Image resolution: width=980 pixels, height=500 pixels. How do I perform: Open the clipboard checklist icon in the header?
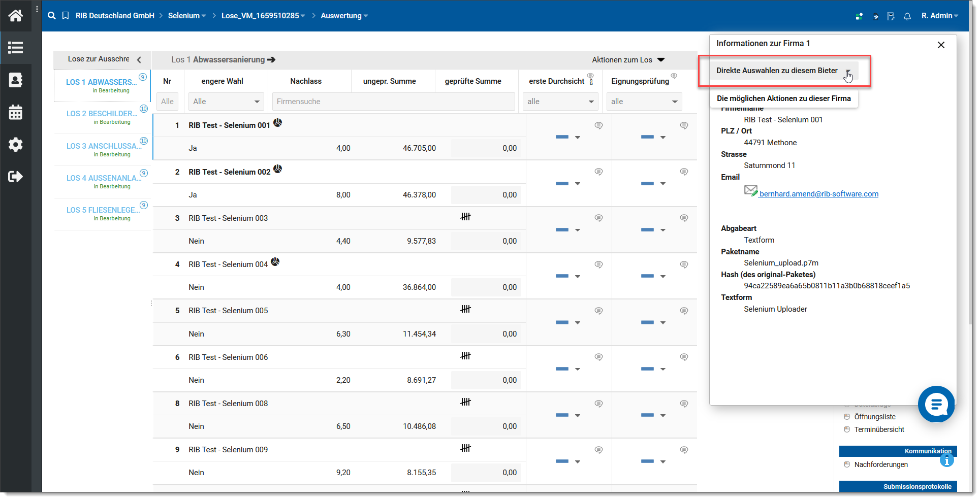tap(875, 16)
